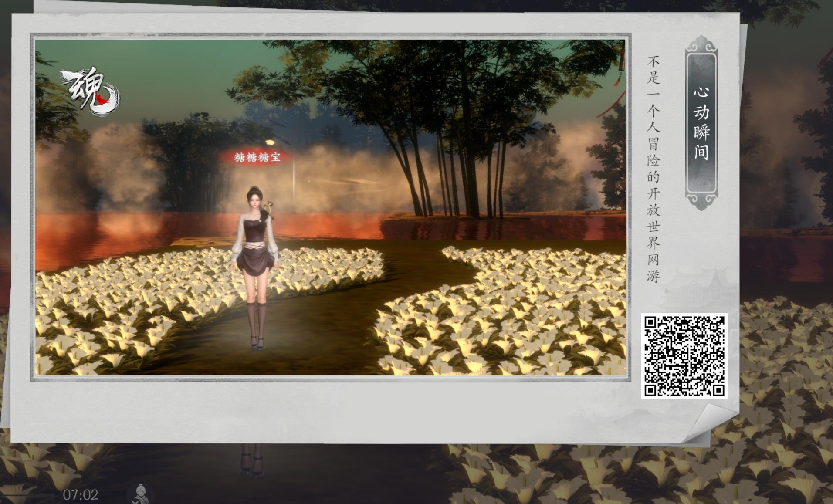
Task: Click the character status icon beside the clock
Action: pyautogui.click(x=140, y=494)
